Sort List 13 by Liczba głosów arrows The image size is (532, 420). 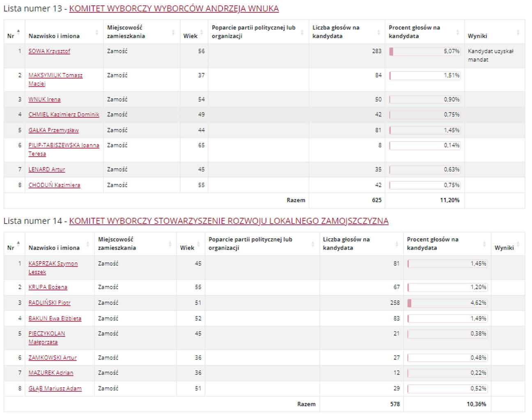point(378,32)
